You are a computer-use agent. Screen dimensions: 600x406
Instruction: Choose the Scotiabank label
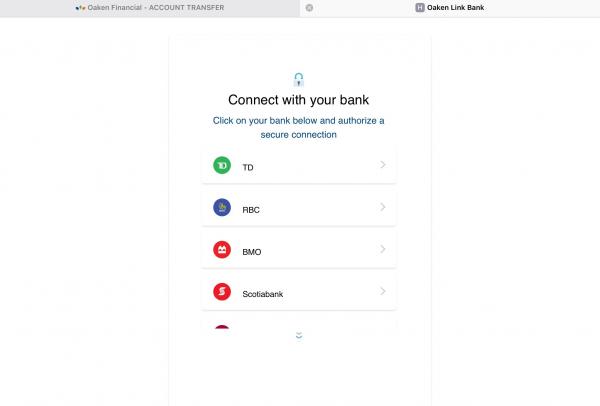(x=262, y=294)
